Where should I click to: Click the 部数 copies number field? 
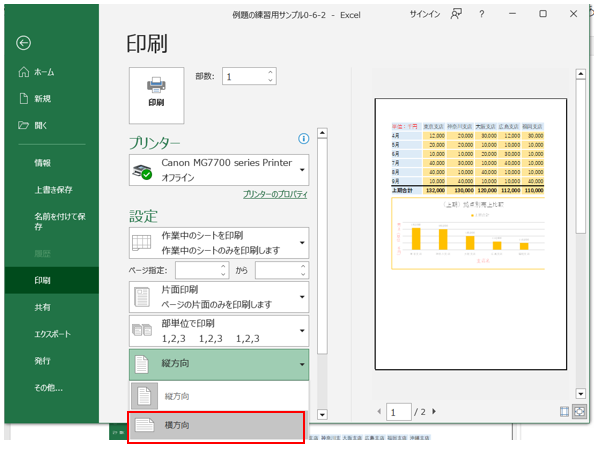point(244,76)
